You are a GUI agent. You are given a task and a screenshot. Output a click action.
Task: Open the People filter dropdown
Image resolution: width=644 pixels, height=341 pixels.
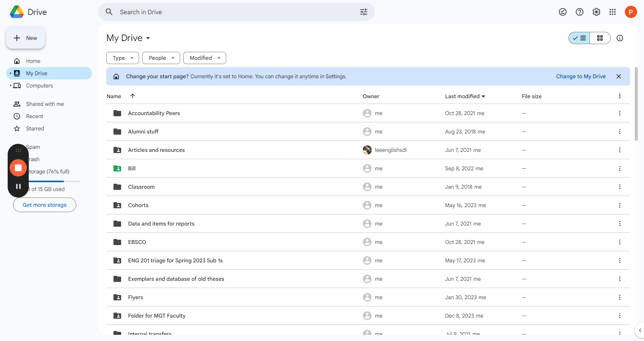(161, 58)
